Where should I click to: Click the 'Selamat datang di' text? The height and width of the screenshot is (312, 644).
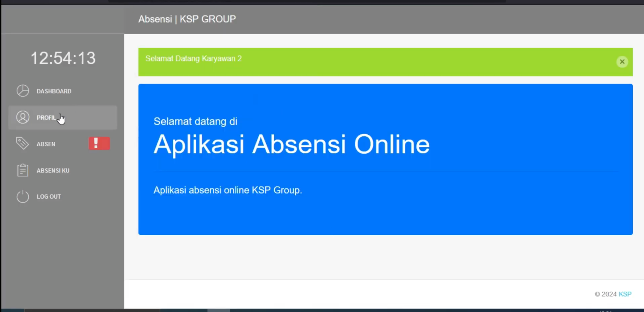point(195,122)
